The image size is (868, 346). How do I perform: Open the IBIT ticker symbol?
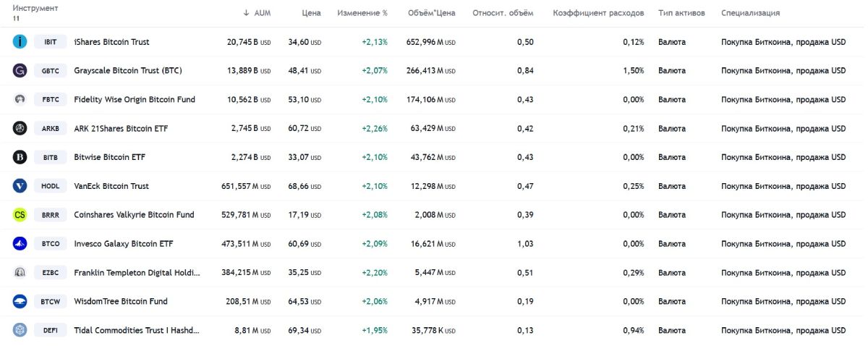tap(51, 42)
